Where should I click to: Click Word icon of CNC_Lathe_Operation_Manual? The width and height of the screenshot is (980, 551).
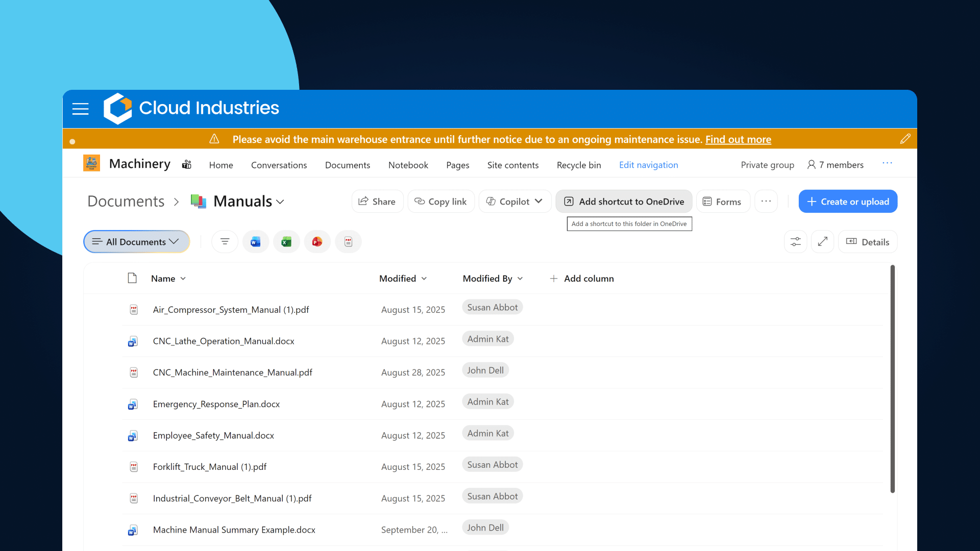(x=133, y=341)
